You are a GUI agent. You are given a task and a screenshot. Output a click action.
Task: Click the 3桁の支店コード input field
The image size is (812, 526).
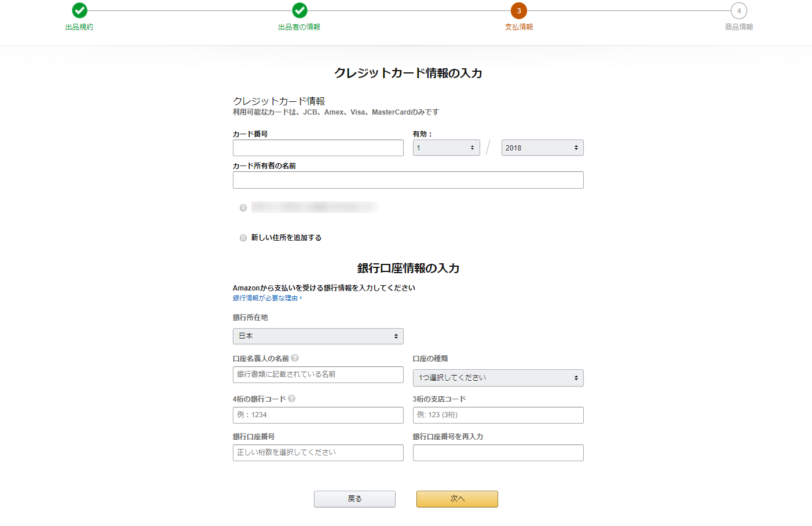[498, 415]
